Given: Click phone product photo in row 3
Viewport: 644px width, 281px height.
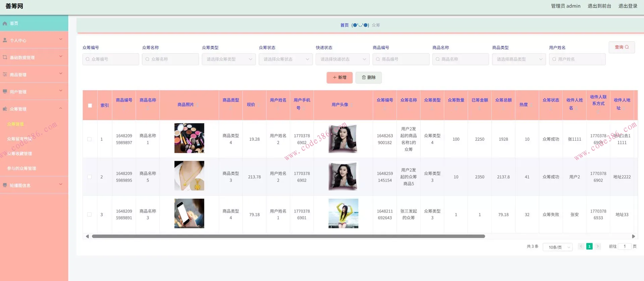Looking at the screenshot, I should coord(189,214).
